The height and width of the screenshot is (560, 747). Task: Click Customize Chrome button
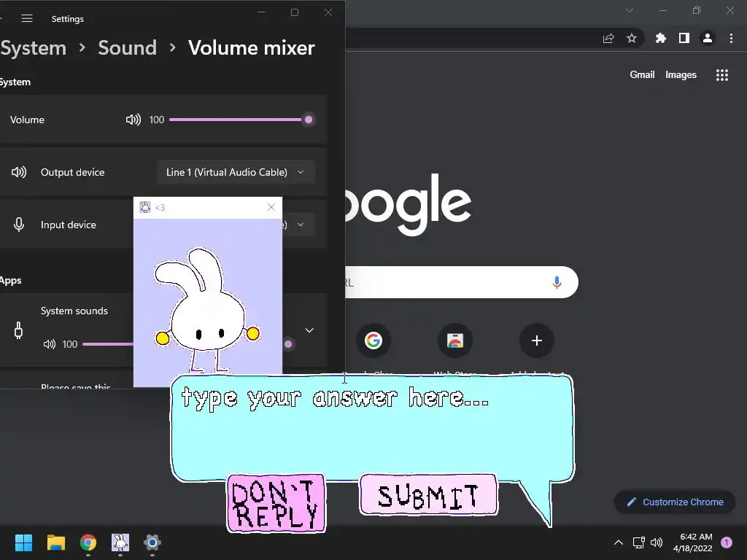click(675, 502)
